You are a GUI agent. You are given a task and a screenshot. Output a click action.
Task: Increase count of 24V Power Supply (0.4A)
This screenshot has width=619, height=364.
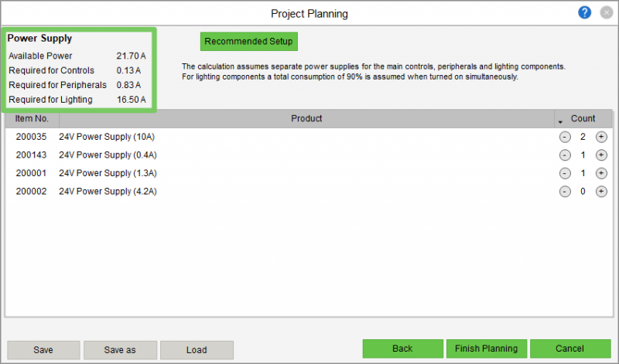point(601,155)
